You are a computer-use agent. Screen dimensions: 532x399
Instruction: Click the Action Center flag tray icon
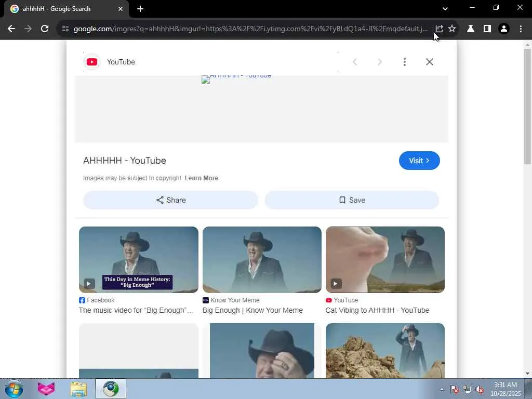(455, 389)
